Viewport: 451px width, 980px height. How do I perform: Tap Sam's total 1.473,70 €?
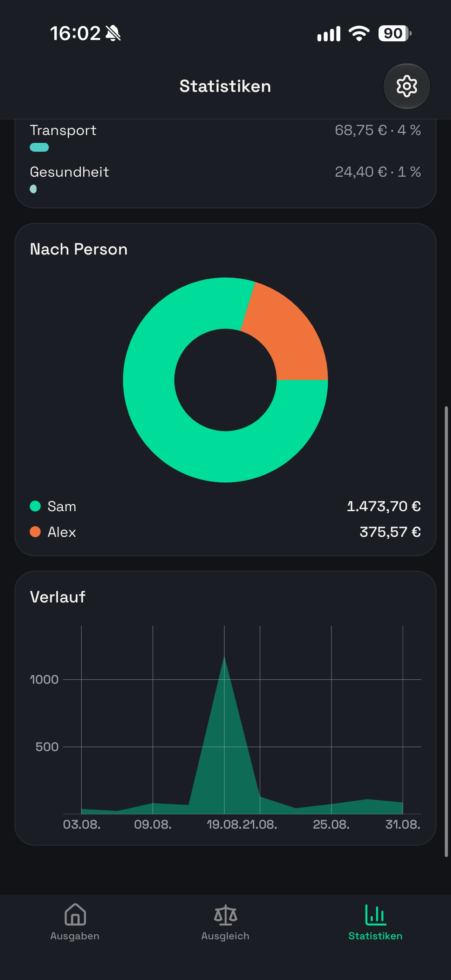click(x=384, y=506)
